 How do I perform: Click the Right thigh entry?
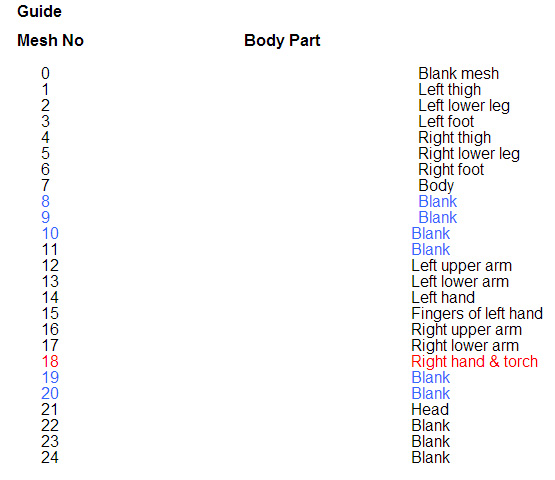454,138
